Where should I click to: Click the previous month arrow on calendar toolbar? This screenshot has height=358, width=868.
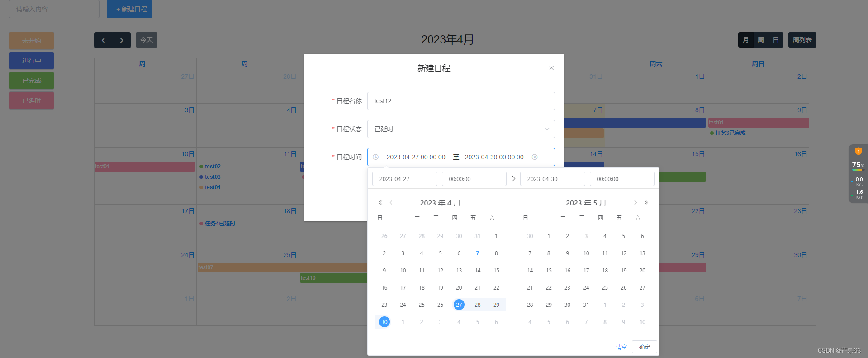[x=104, y=40]
